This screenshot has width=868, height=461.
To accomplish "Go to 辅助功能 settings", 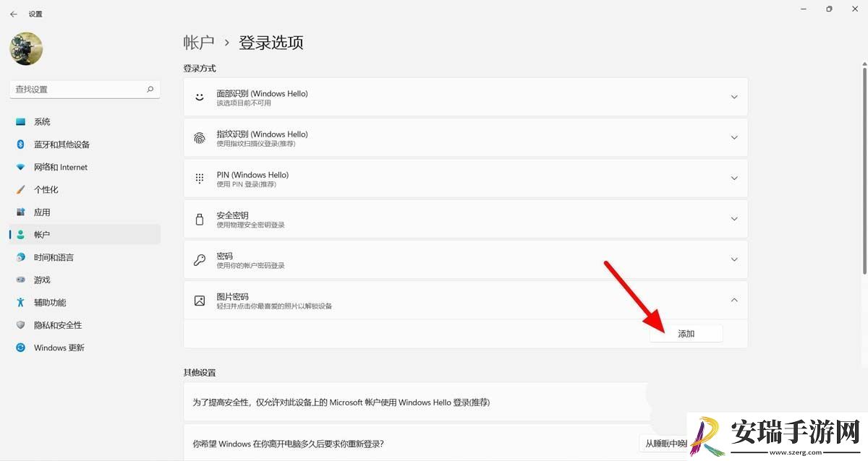I will pos(85,302).
